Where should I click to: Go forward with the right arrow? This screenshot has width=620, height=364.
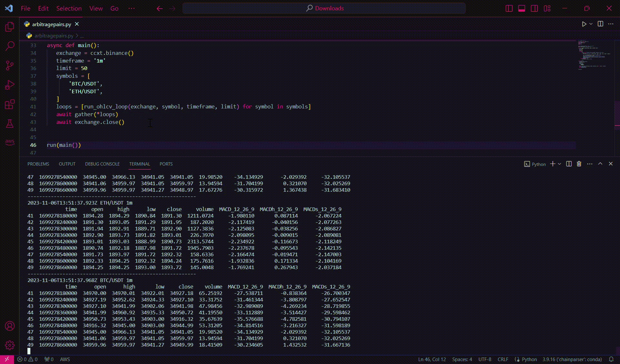click(172, 8)
